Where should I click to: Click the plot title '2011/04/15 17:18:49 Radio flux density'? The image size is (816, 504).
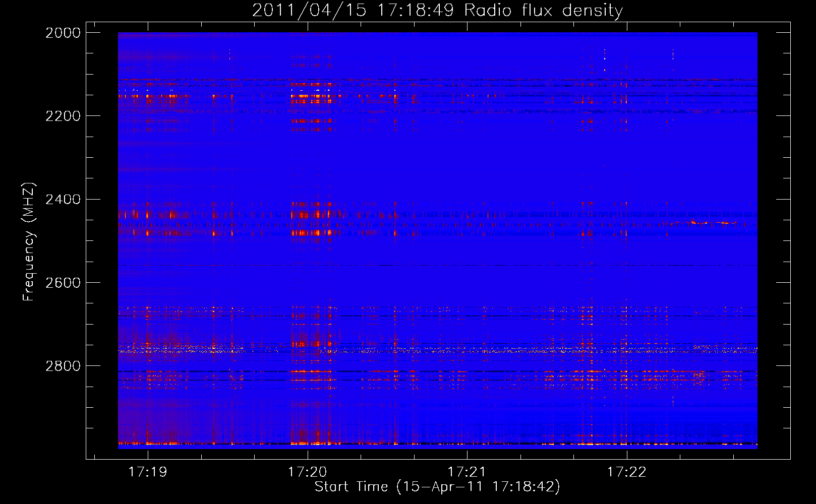[x=437, y=10]
